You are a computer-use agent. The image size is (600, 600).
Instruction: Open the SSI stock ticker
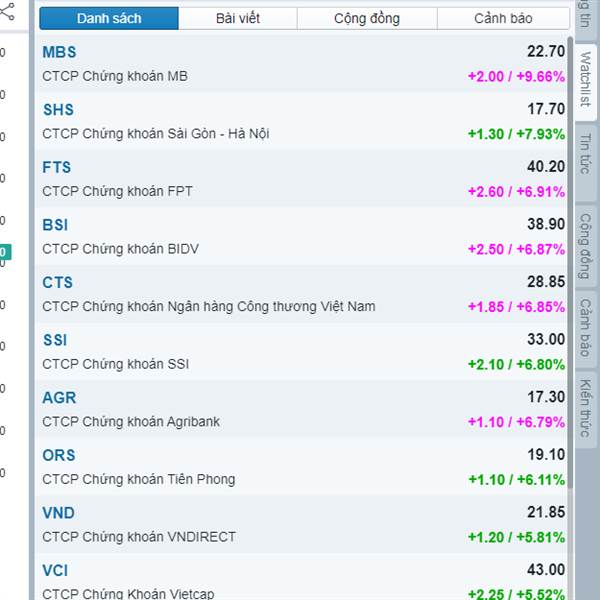click(x=55, y=340)
